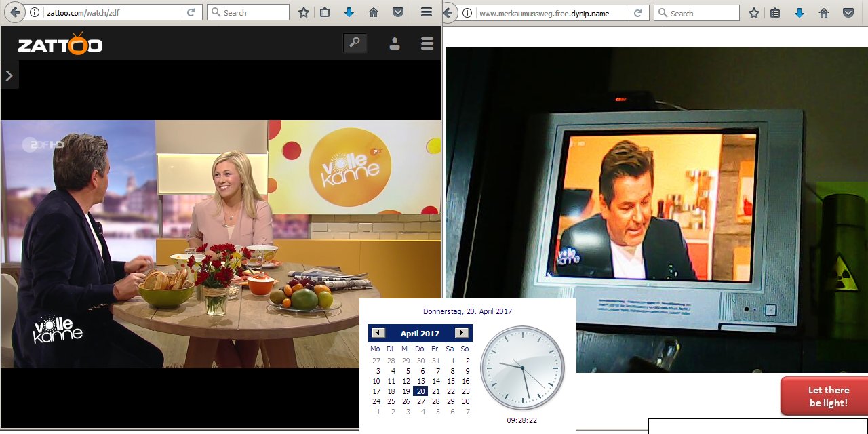Go to the previous month in the calendar
This screenshot has width=868, height=434.
(378, 333)
